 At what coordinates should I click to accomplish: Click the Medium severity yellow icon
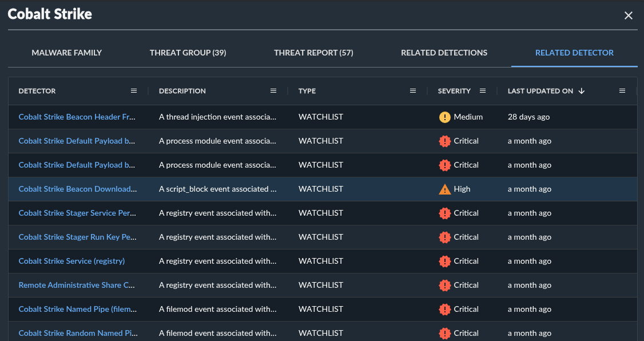[445, 117]
